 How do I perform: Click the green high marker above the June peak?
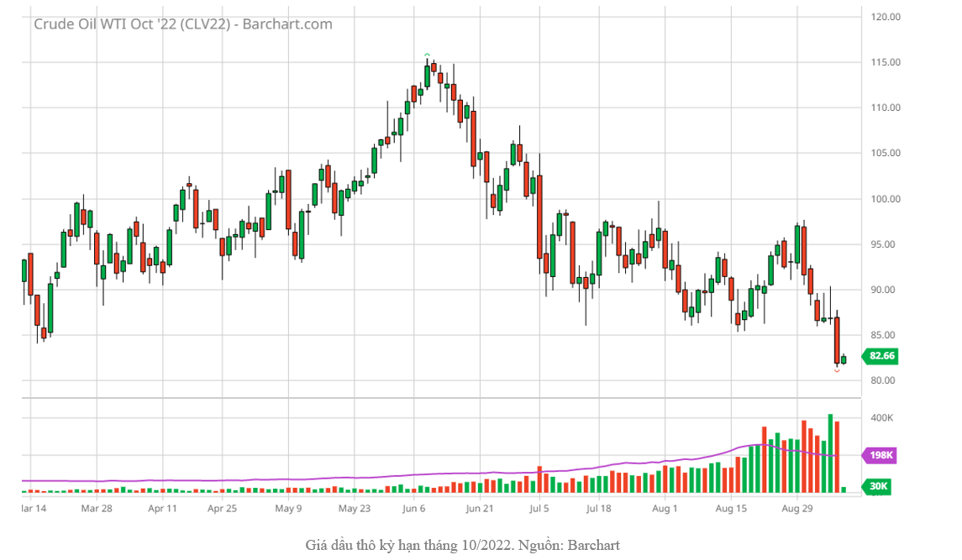[x=427, y=55]
